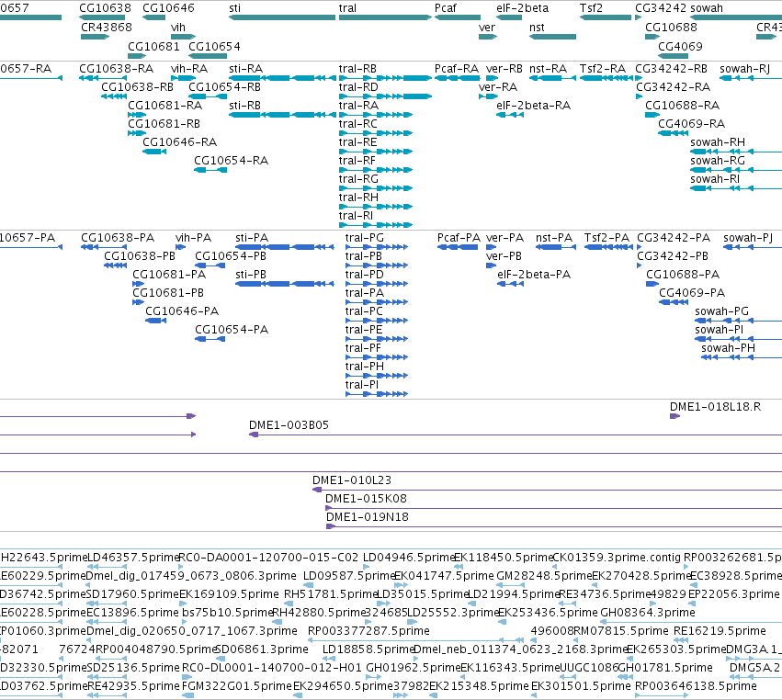
Task: Select transcript tral-RE
Action: [376, 152]
